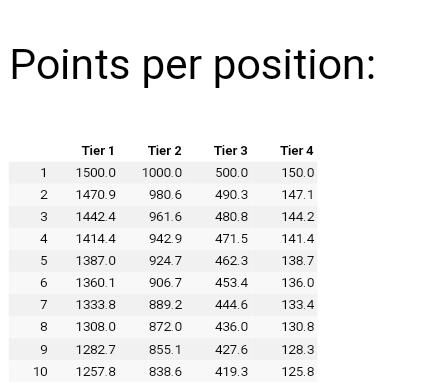
Task: Click position number 10 row label
Action: (41, 371)
